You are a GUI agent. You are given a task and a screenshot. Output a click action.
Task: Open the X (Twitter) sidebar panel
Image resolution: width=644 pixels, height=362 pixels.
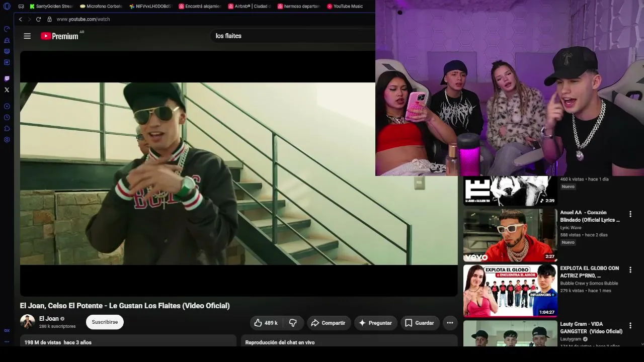[x=7, y=90]
